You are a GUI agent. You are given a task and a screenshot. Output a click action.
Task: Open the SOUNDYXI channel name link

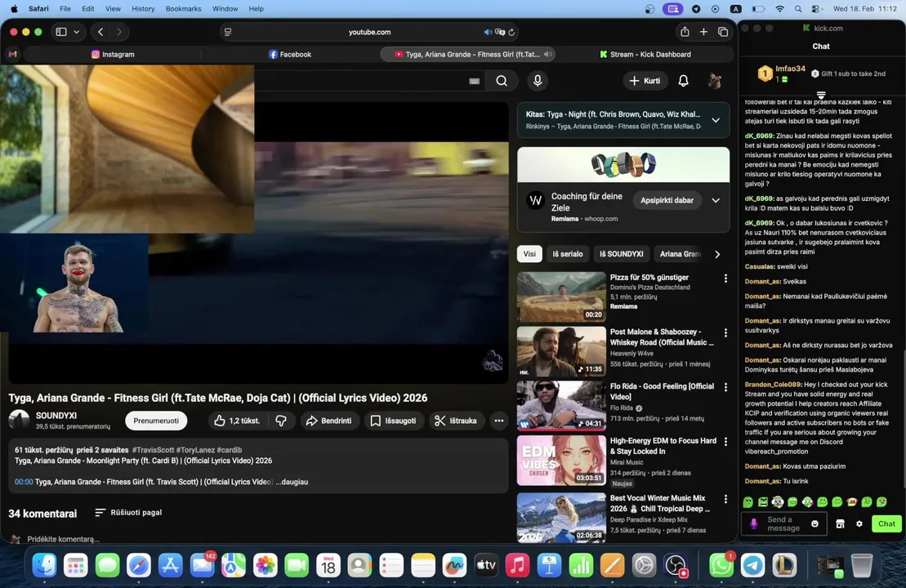pos(56,416)
